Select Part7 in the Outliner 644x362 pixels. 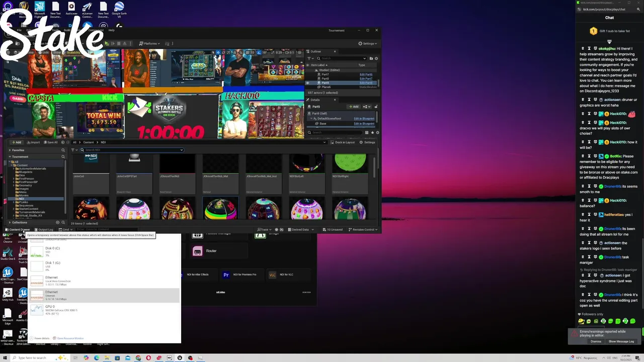(x=325, y=74)
